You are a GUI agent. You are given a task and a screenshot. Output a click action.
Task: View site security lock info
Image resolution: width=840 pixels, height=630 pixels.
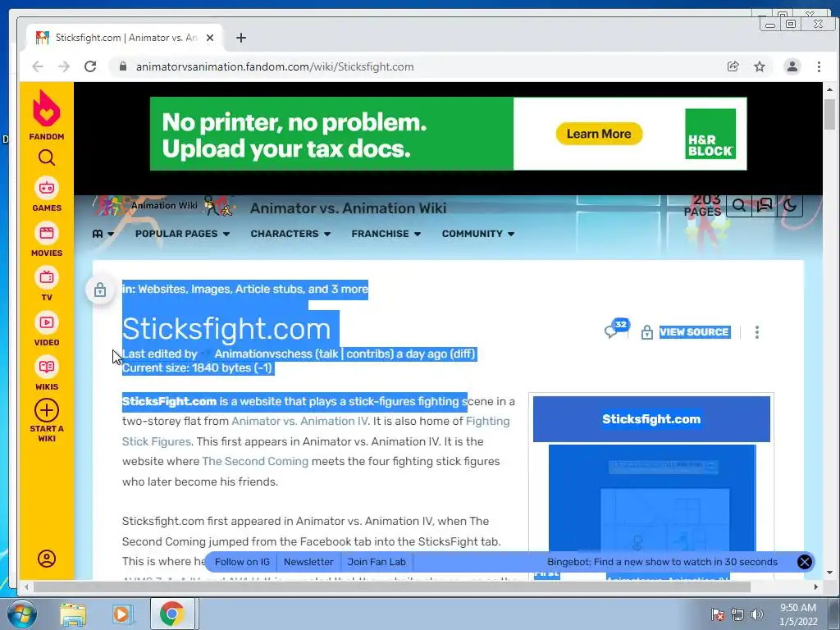point(123,66)
